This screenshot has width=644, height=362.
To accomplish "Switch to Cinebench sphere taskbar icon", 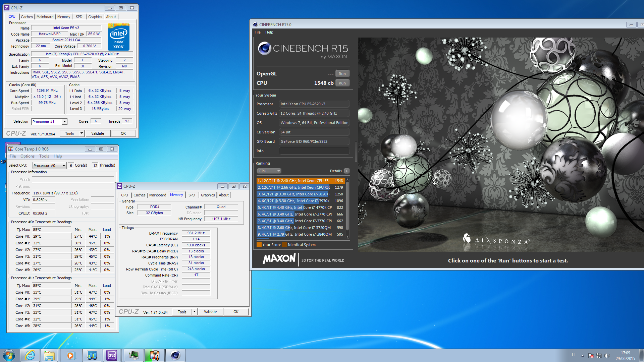I will [x=175, y=355].
